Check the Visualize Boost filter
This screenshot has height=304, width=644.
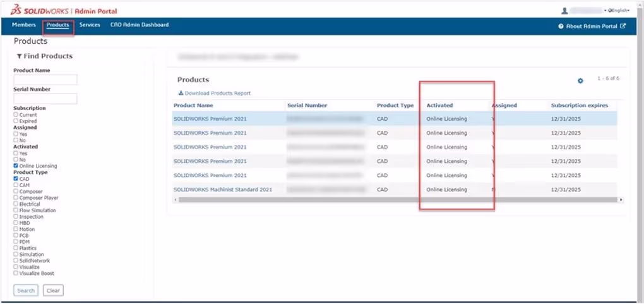click(16, 273)
